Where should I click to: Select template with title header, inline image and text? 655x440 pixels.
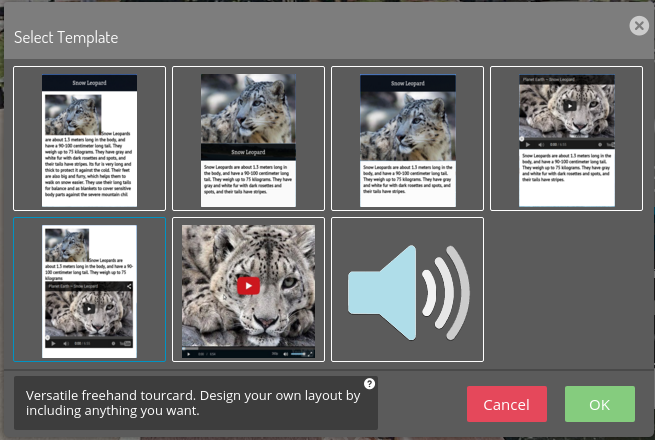(x=89, y=138)
